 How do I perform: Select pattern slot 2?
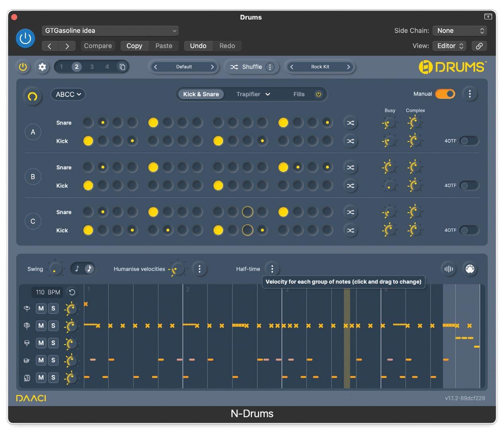click(x=77, y=67)
